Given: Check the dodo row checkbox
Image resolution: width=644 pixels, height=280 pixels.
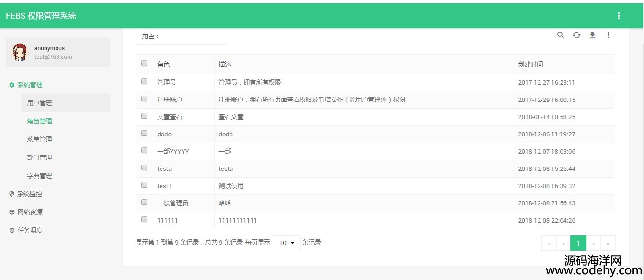Looking at the screenshot, I should point(144,133).
